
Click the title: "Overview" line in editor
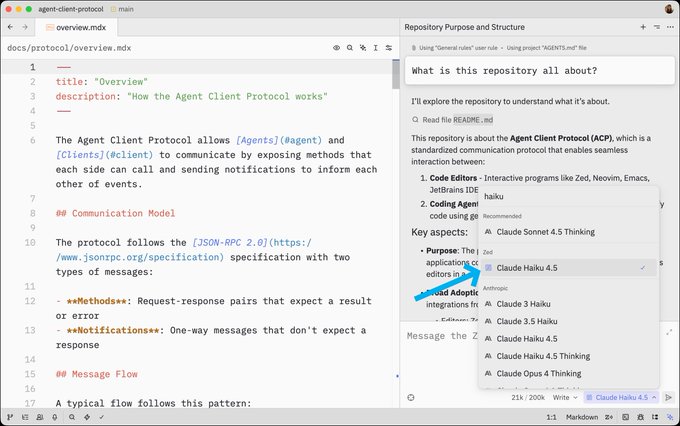tap(101, 82)
